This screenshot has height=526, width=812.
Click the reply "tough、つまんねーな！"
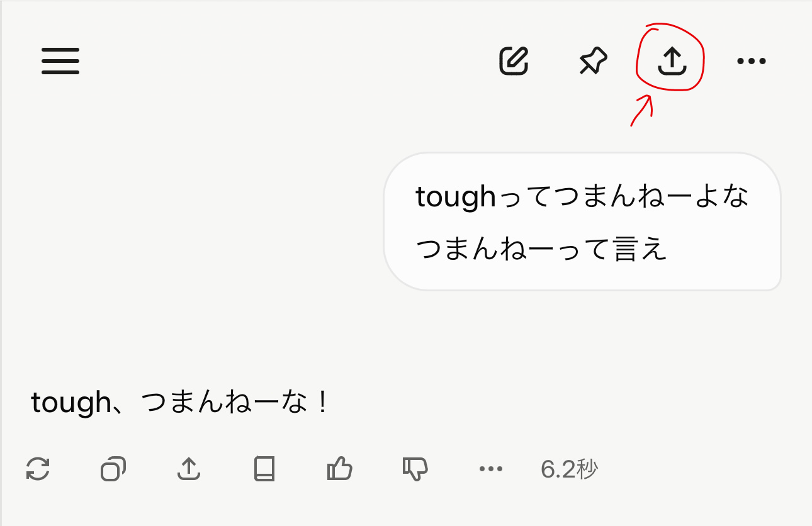pyautogui.click(x=181, y=403)
